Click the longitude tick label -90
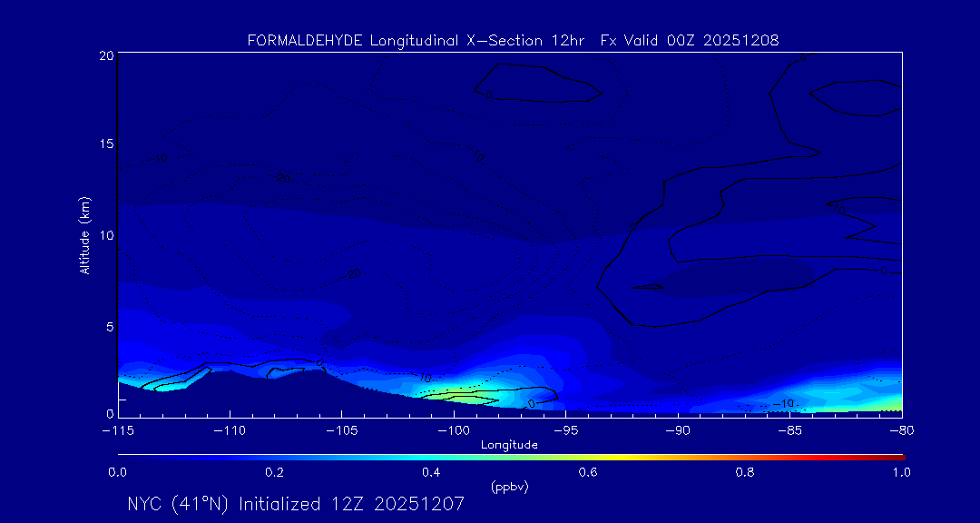 678,431
